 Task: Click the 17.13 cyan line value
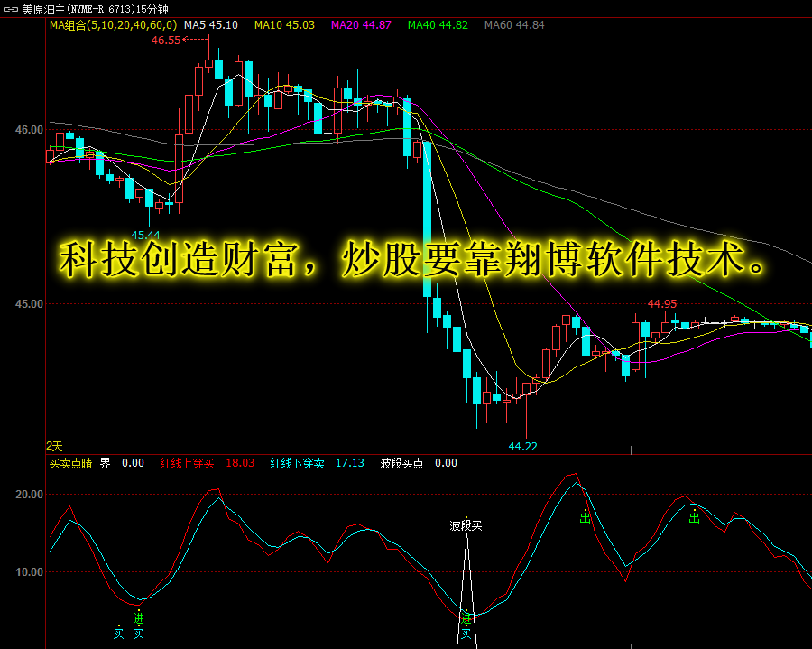point(350,463)
